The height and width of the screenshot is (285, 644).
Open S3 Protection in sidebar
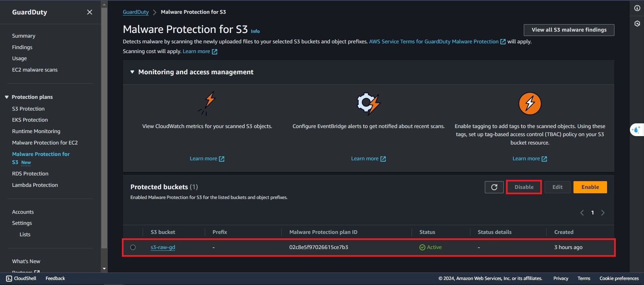28,109
